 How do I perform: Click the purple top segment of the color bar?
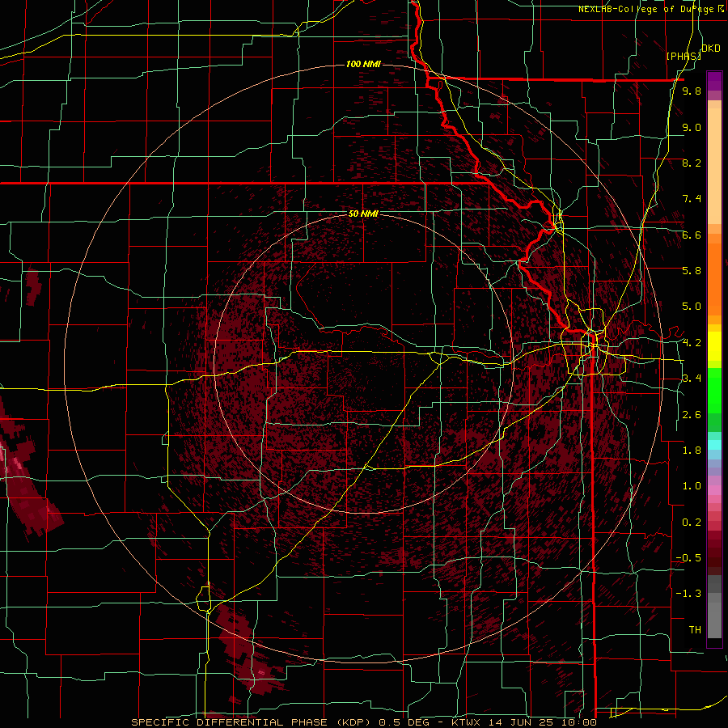(x=714, y=81)
